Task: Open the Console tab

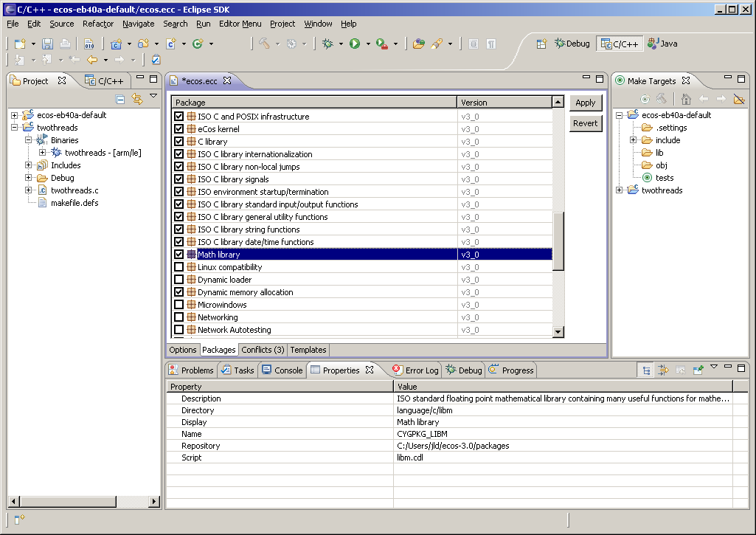Action: click(x=282, y=370)
